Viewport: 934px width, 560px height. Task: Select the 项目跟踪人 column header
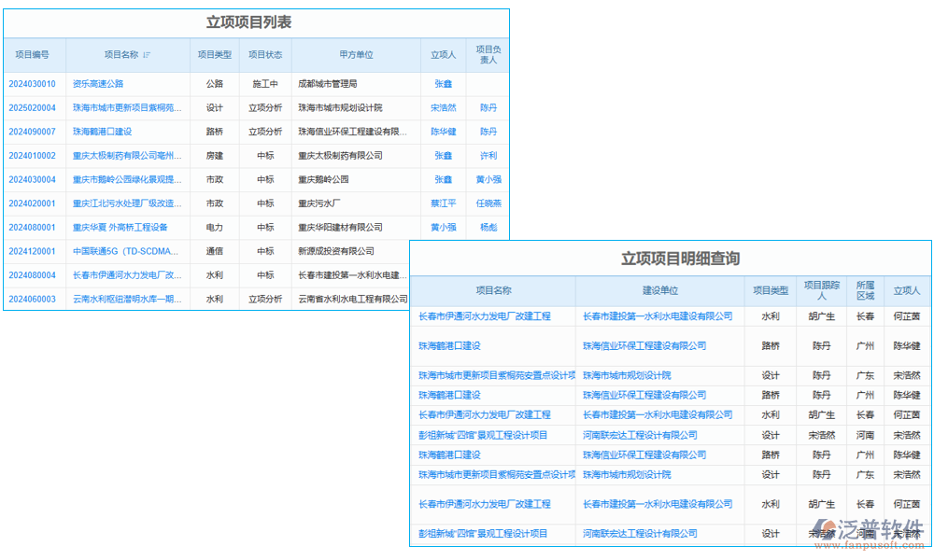[820, 290]
